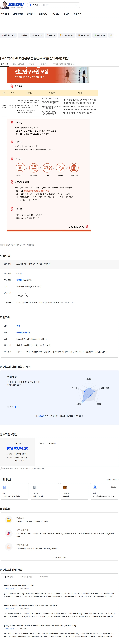
Task: Click the 로그인 link in 적합도 체크
Action: pyautogui.click(x=42, y=416)
